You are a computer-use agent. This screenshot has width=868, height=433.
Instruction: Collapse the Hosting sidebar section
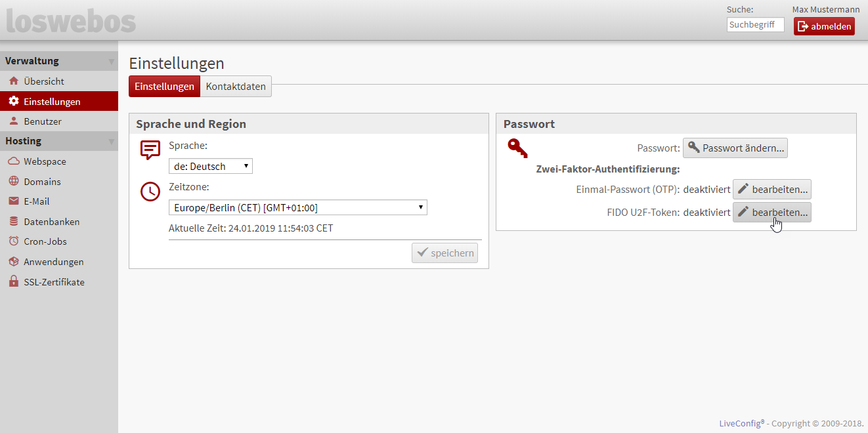pyautogui.click(x=111, y=142)
